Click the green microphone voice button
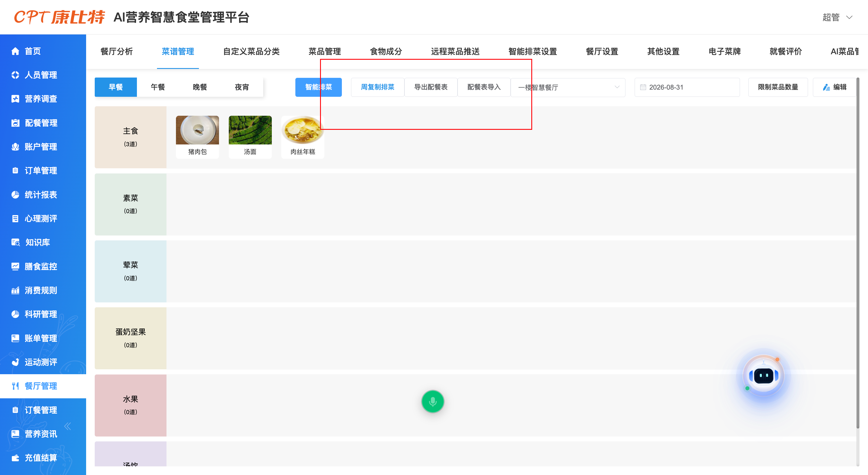This screenshot has height=475, width=868. tap(433, 401)
